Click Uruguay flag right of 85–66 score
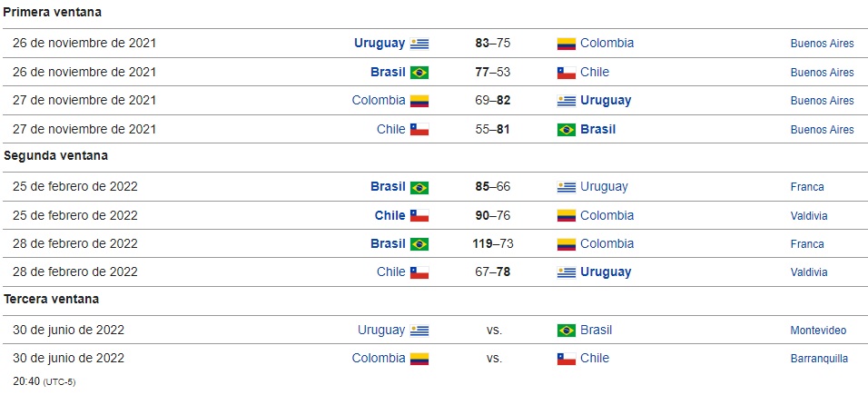868x395 pixels. pyautogui.click(x=567, y=187)
